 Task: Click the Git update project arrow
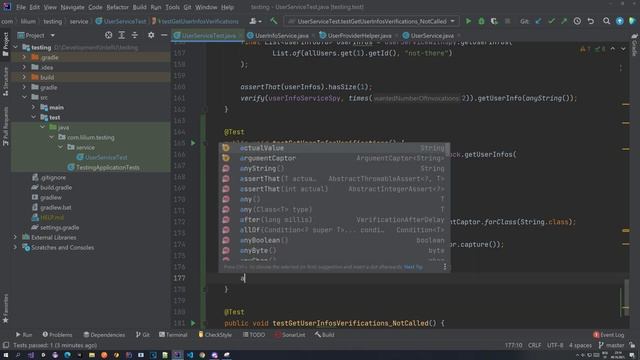(538, 21)
